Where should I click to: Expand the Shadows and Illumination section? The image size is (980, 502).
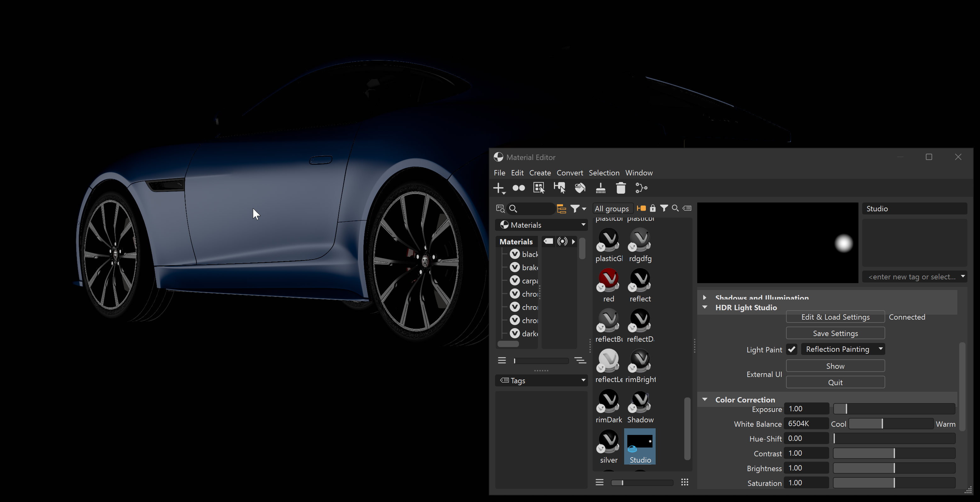tap(706, 298)
